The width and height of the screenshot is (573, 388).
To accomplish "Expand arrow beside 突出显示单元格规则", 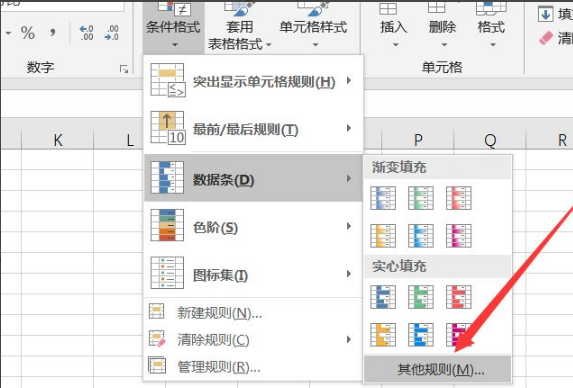I will point(349,80).
